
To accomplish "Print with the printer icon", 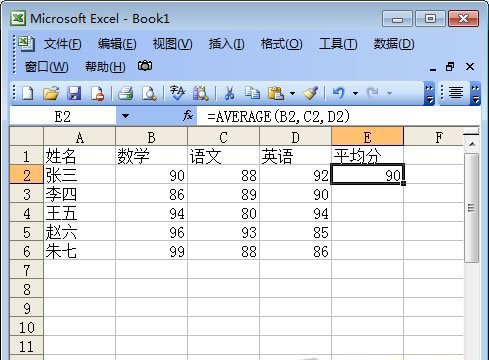I will pos(126,93).
